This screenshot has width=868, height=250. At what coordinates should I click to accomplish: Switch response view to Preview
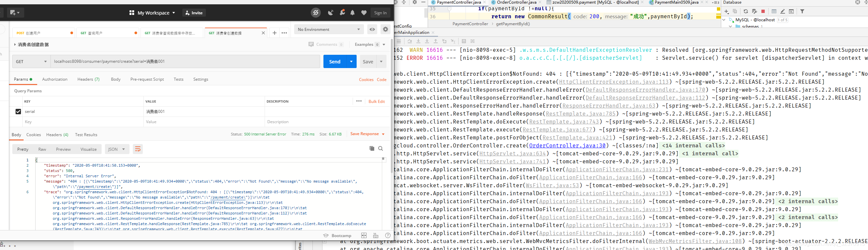(63, 149)
